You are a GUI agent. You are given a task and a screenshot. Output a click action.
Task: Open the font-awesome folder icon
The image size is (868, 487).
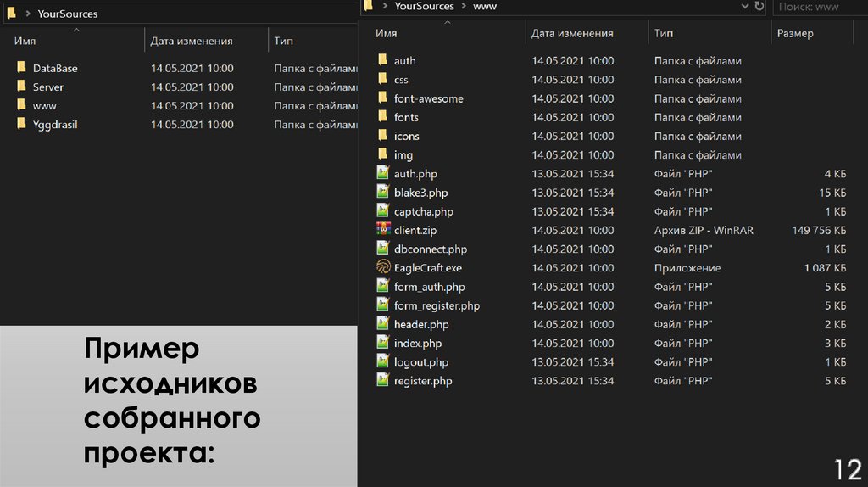382,98
